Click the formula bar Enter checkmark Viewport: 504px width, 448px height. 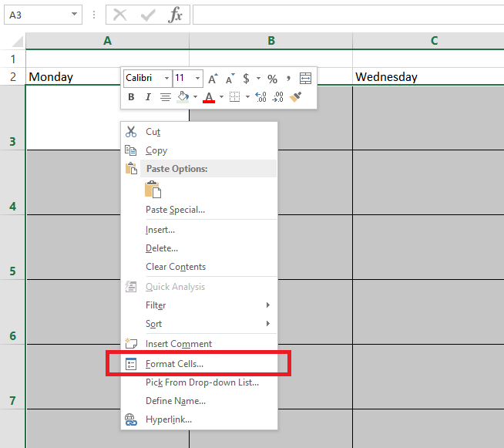[148, 15]
